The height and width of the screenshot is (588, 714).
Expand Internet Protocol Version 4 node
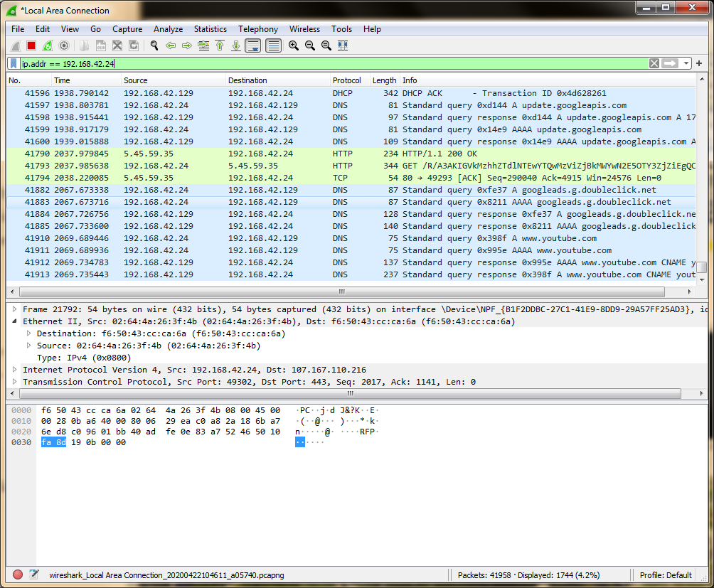click(x=14, y=370)
